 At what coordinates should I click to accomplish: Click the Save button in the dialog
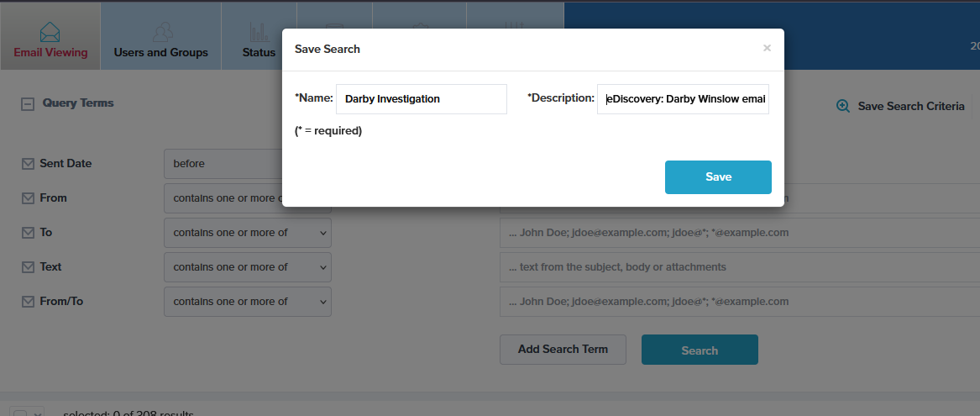(718, 177)
